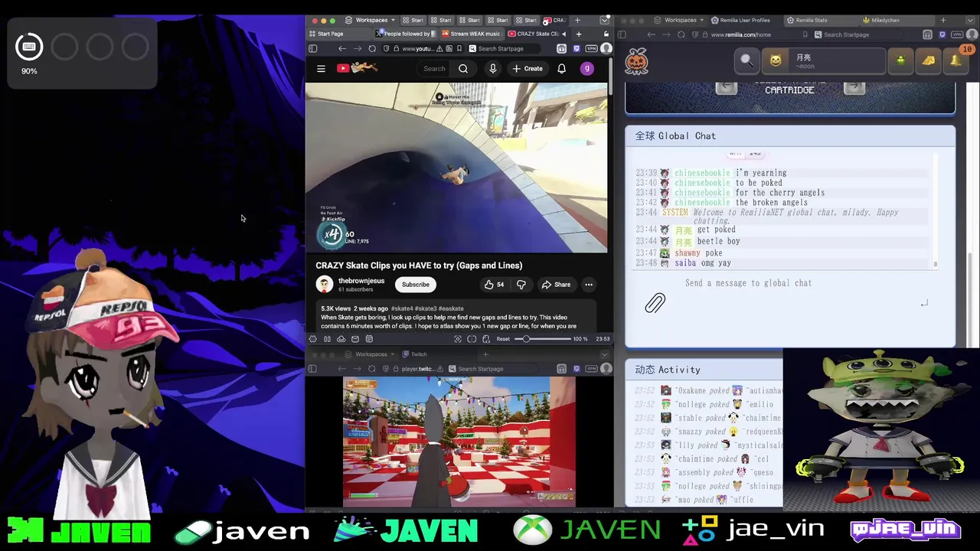Toggle the sidebar panel in YouTube window
This screenshot has height=551, width=980.
click(x=312, y=48)
